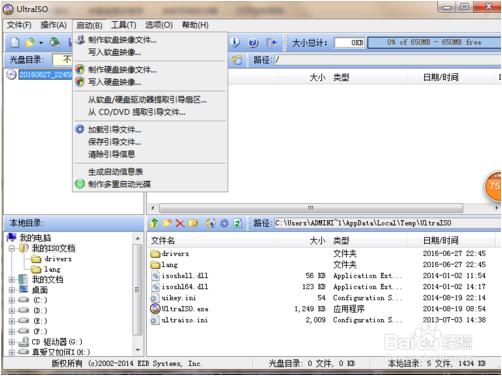This screenshot has width=502, height=376.
Task: Click the disc icon of the 20160627 volume
Action: (x=12, y=74)
